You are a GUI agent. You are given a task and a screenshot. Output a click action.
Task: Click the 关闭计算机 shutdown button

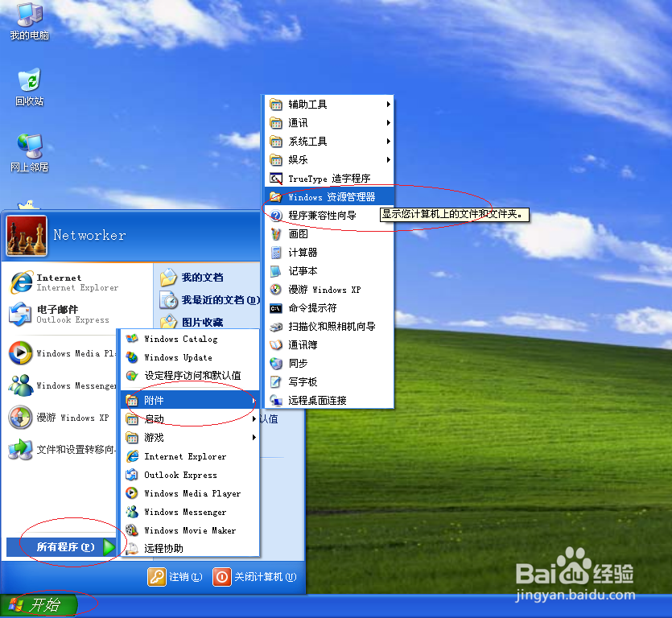[254, 577]
